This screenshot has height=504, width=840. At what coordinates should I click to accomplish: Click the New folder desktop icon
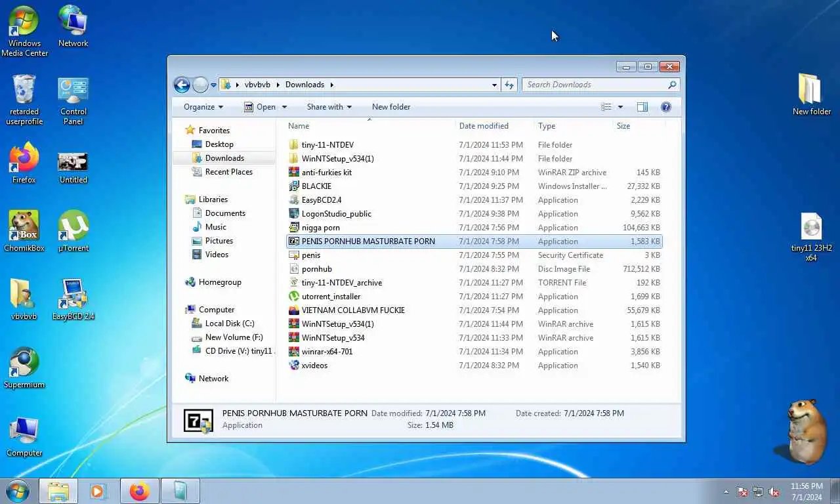[811, 94]
